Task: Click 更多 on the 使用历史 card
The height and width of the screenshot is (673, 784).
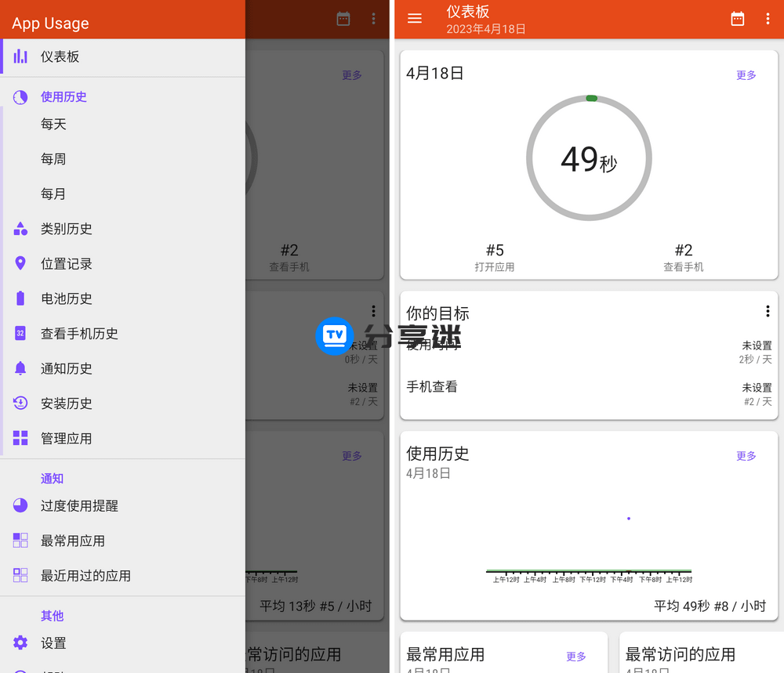Action: [x=746, y=456]
